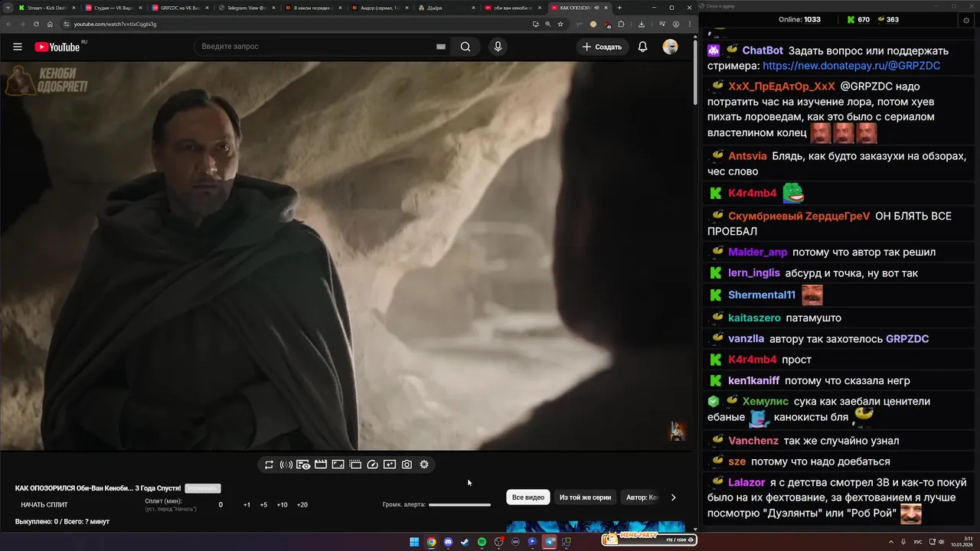The width and height of the screenshot is (980, 551).
Task: Open browser downloads icon
Action: (x=642, y=24)
